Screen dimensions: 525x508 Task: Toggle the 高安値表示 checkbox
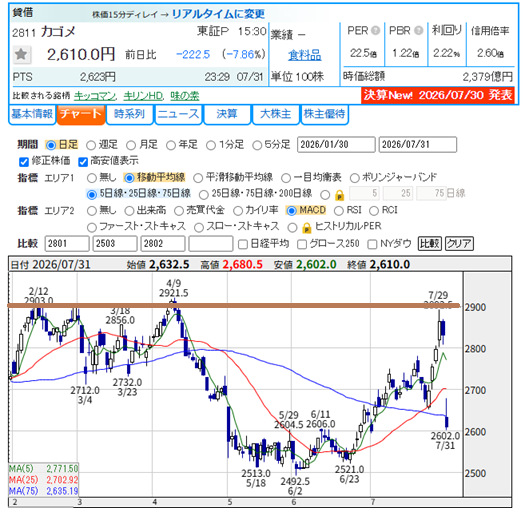coord(83,162)
